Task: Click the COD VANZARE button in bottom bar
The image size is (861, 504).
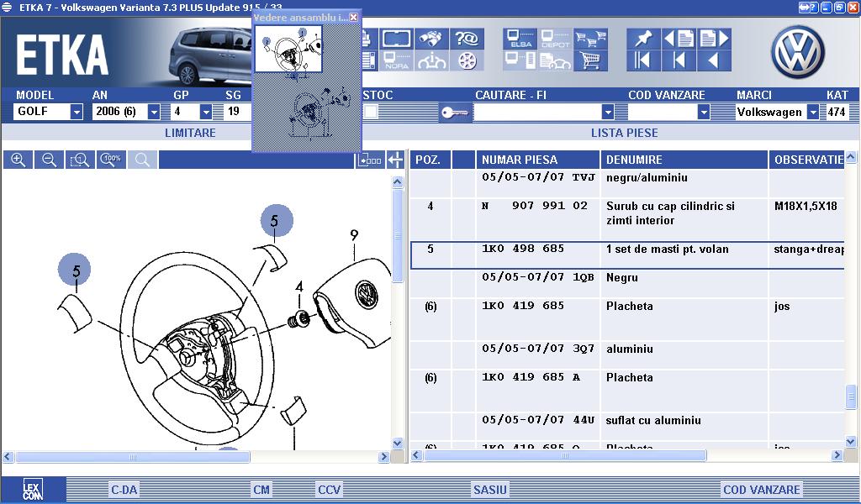Action: click(762, 490)
